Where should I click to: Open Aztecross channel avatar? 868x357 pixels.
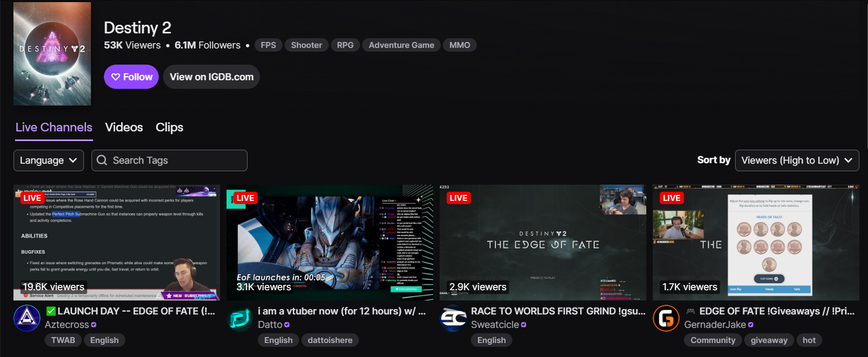(x=27, y=318)
